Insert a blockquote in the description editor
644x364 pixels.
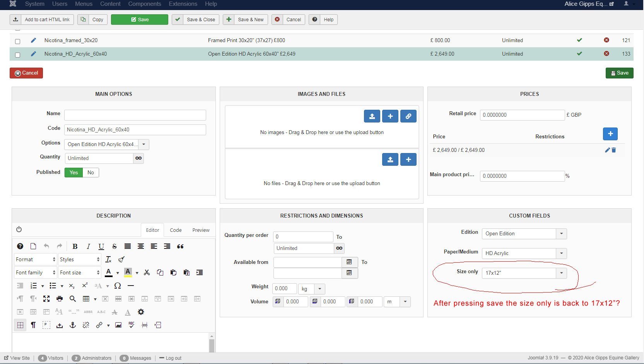(x=180, y=247)
